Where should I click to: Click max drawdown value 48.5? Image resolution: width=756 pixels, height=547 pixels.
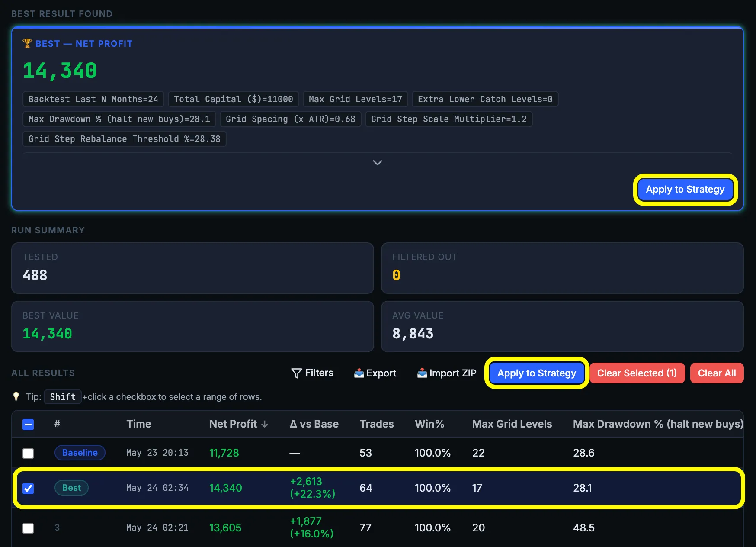[584, 528]
